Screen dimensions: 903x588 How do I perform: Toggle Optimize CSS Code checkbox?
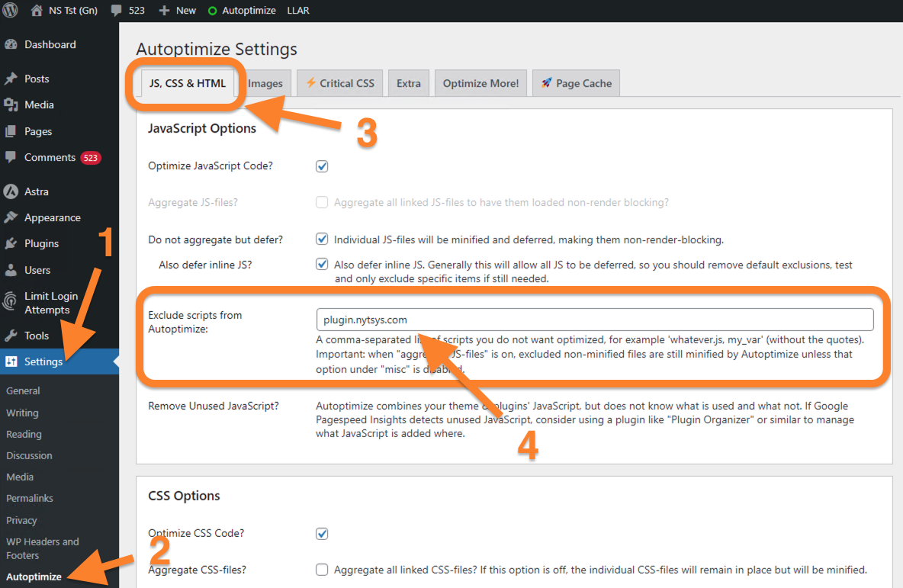coord(322,534)
